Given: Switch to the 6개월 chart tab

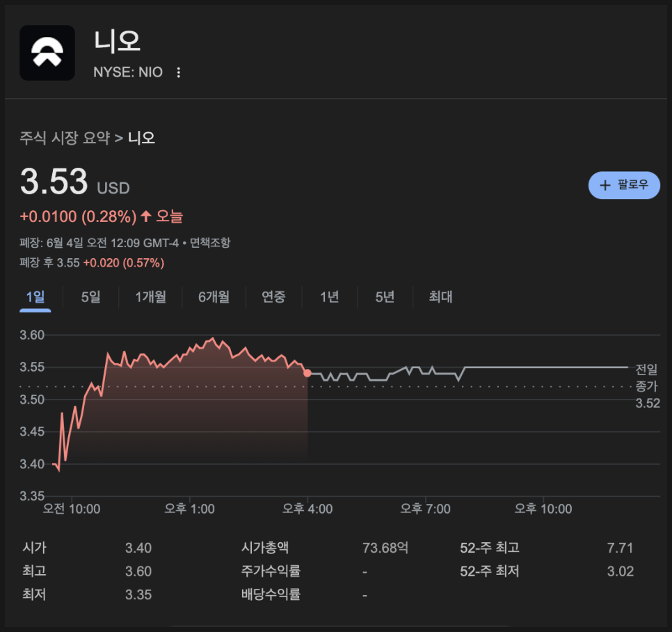Looking at the screenshot, I should [214, 297].
